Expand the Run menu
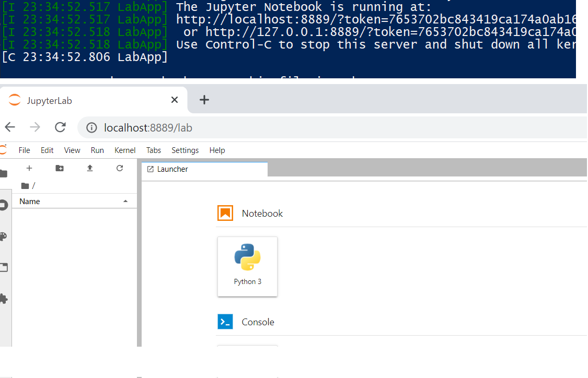Screen dimensions: 588x378 (x=97, y=150)
